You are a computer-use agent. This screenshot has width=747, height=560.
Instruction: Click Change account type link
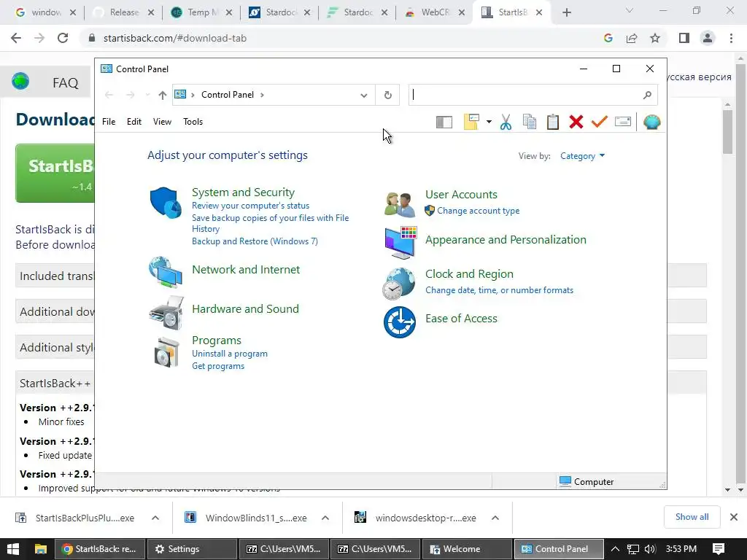[x=479, y=211]
